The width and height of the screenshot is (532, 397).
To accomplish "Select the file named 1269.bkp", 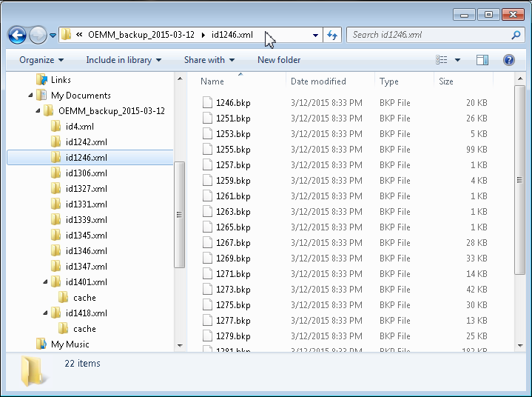I will point(233,258).
